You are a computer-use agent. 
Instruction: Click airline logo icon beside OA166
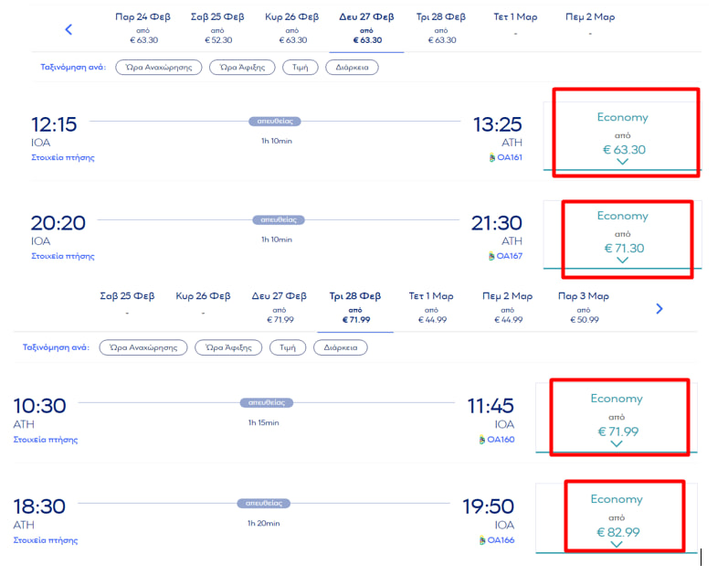pos(482,540)
